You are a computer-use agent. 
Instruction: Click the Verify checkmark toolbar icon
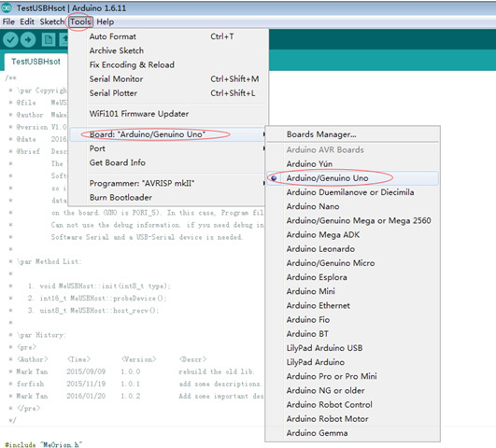[x=10, y=40]
